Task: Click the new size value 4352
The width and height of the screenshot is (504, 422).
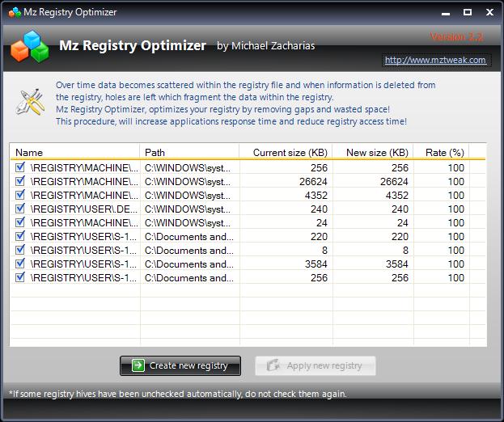Action: (397, 196)
